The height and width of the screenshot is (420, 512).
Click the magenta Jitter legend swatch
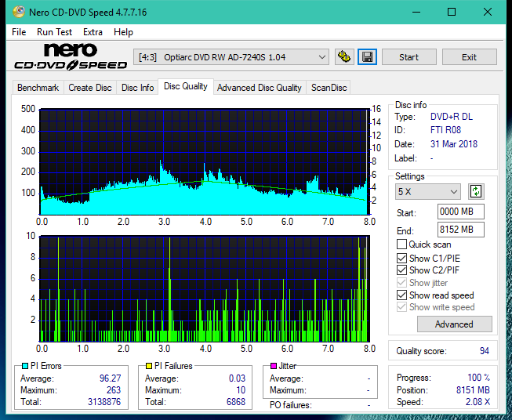point(274,366)
